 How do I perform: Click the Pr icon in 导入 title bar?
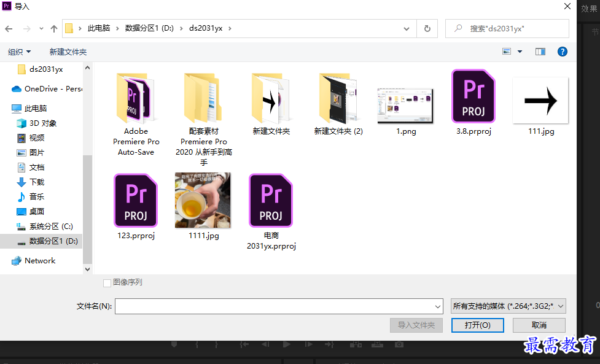pyautogui.click(x=7, y=6)
